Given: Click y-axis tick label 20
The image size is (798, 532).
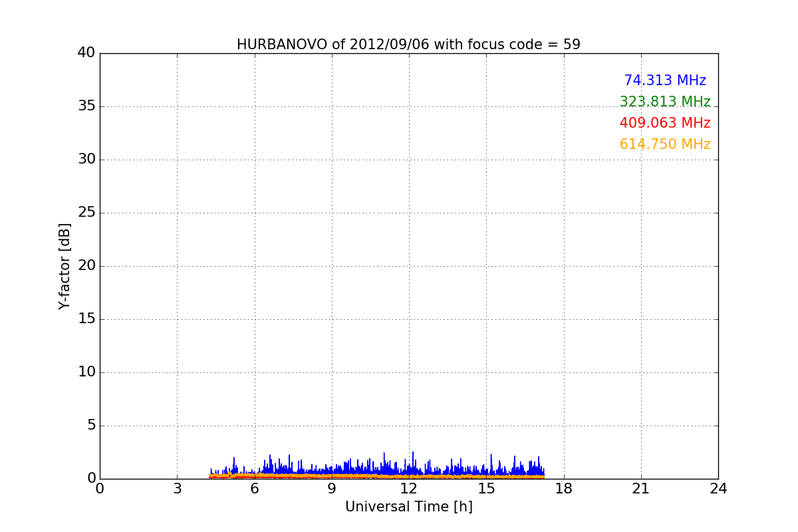Looking at the screenshot, I should click(86, 266).
